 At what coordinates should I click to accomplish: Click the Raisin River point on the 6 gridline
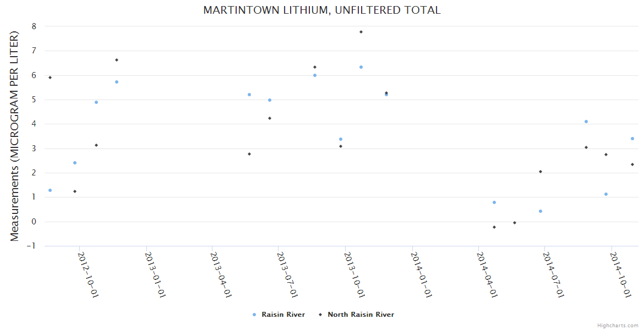pyautogui.click(x=315, y=75)
